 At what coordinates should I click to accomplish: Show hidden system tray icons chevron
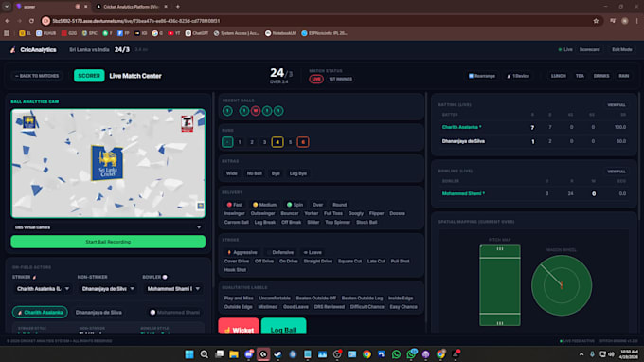[581, 354]
